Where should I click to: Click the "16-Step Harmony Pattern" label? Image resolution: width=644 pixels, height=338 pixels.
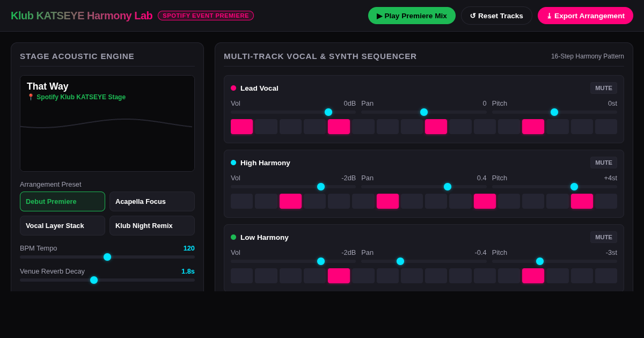click(x=588, y=56)
